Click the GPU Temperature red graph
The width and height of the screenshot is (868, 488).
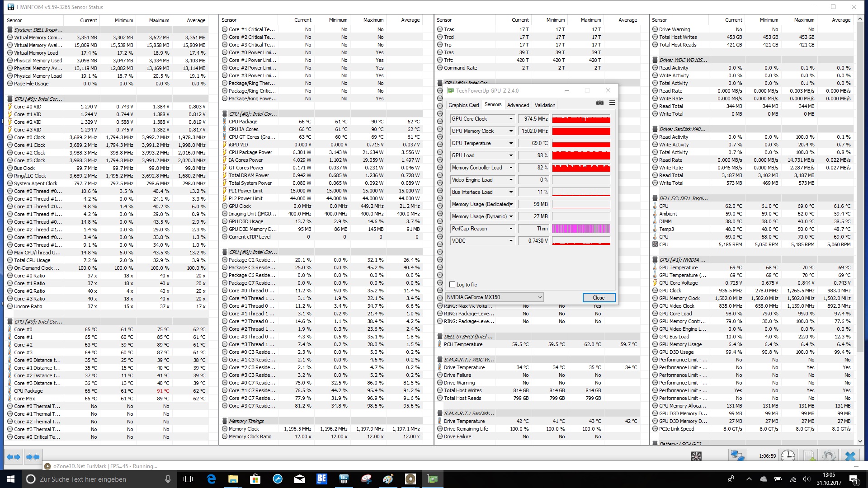(581, 143)
